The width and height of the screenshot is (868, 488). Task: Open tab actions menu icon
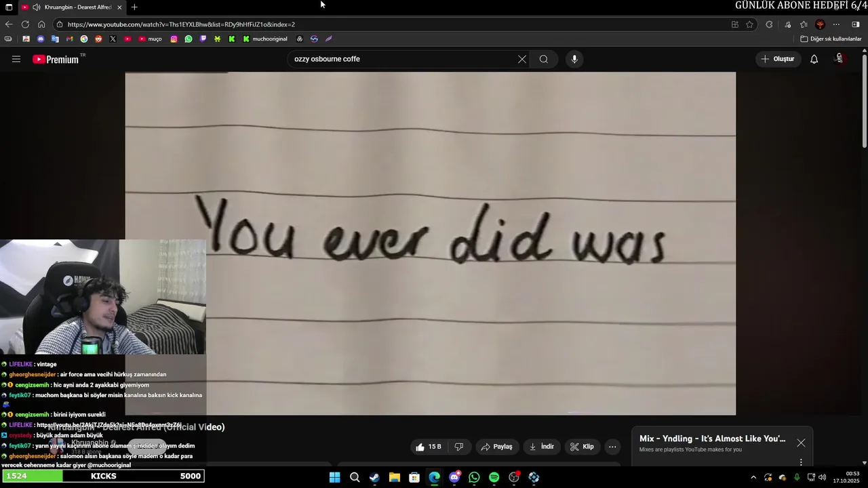[9, 7]
